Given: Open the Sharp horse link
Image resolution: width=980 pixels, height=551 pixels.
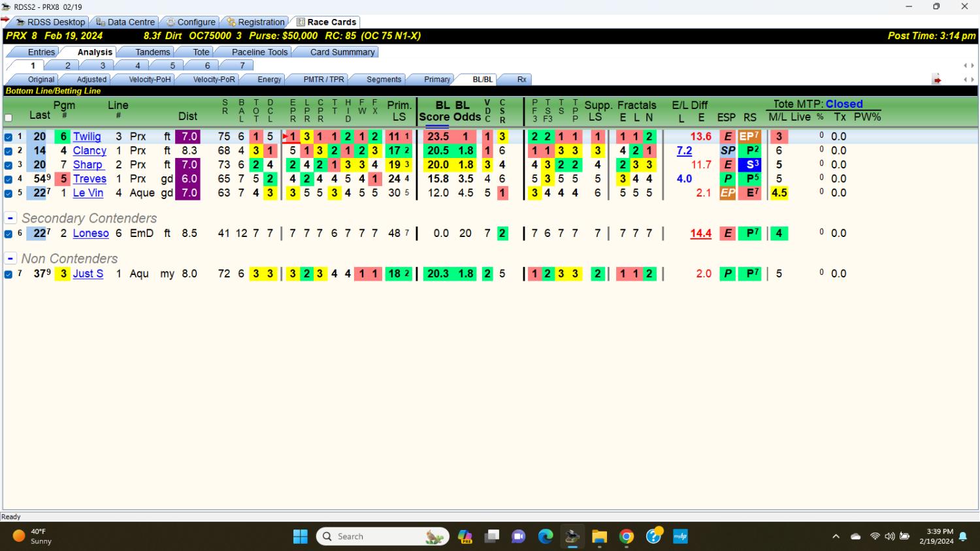Looking at the screenshot, I should [88, 165].
